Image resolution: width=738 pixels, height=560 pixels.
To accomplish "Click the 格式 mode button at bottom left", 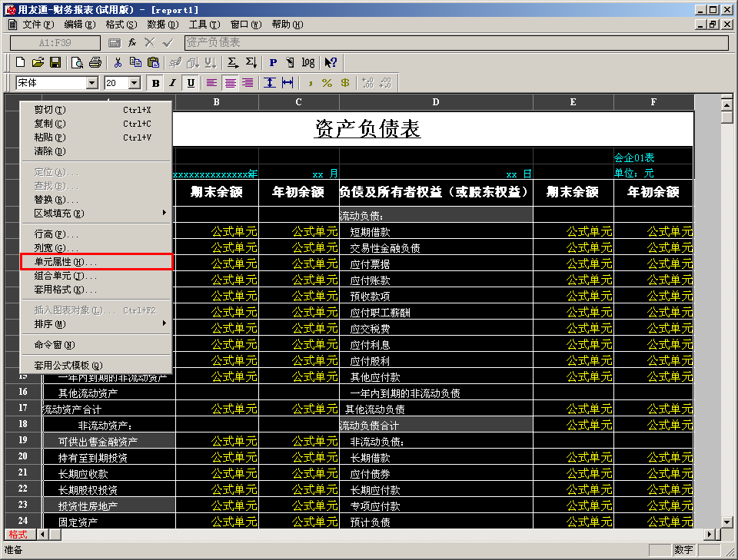I will coord(18,535).
